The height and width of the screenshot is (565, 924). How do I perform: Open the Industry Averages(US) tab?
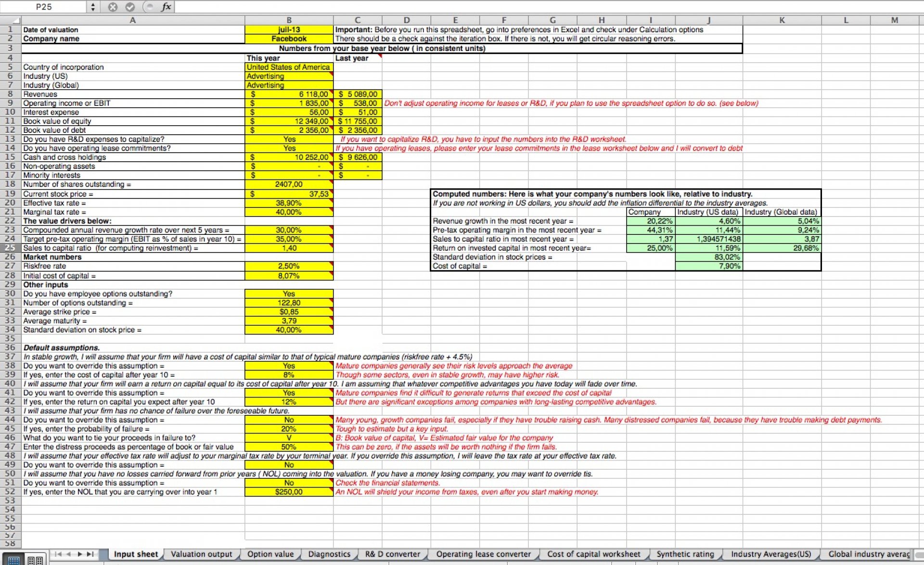coord(771,554)
